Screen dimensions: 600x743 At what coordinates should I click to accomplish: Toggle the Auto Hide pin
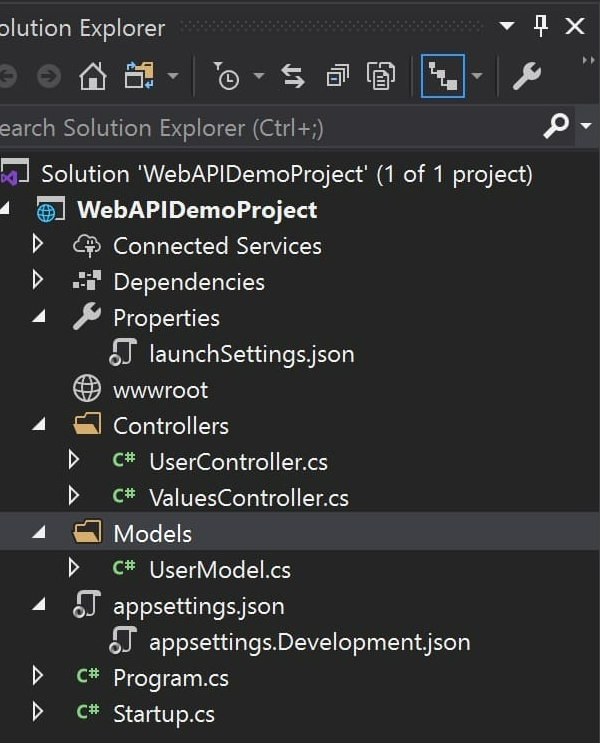[x=541, y=26]
